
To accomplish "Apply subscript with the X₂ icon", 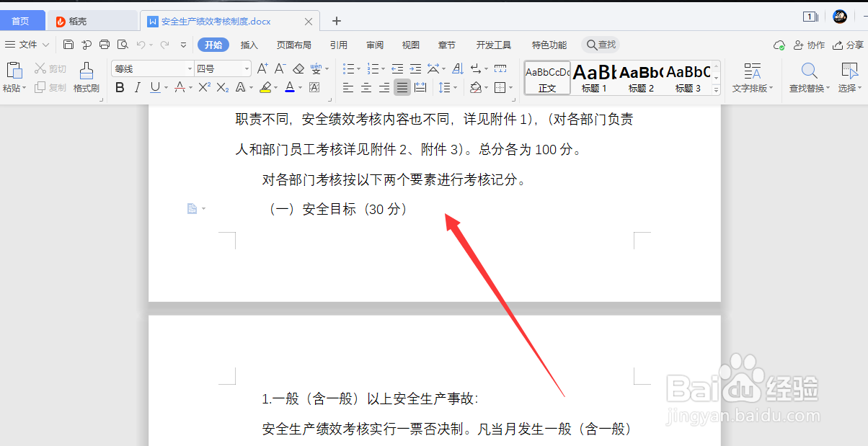I will [x=223, y=87].
